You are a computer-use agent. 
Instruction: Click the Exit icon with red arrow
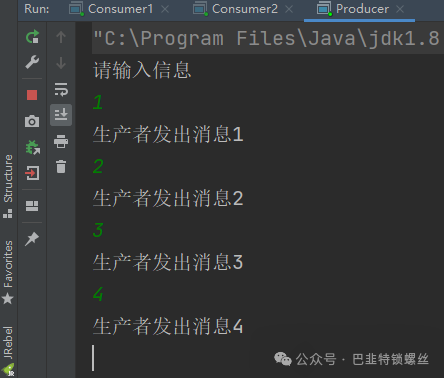[32, 173]
